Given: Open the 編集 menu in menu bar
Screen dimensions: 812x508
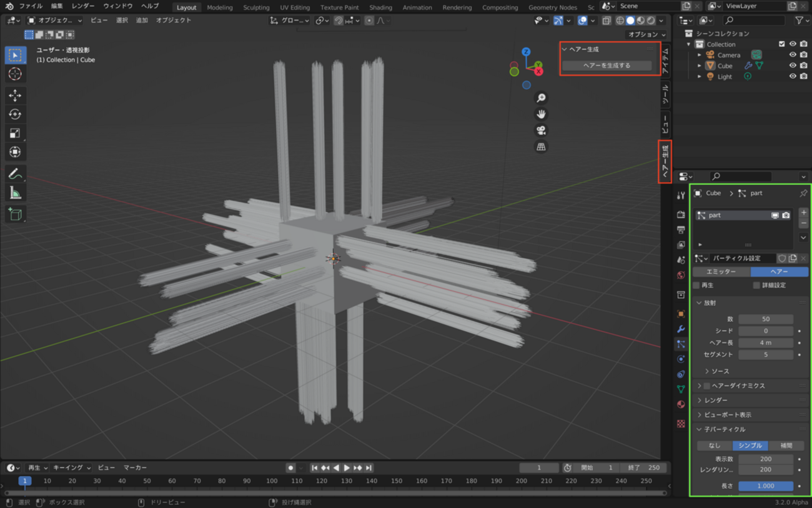Looking at the screenshot, I should [57, 6].
